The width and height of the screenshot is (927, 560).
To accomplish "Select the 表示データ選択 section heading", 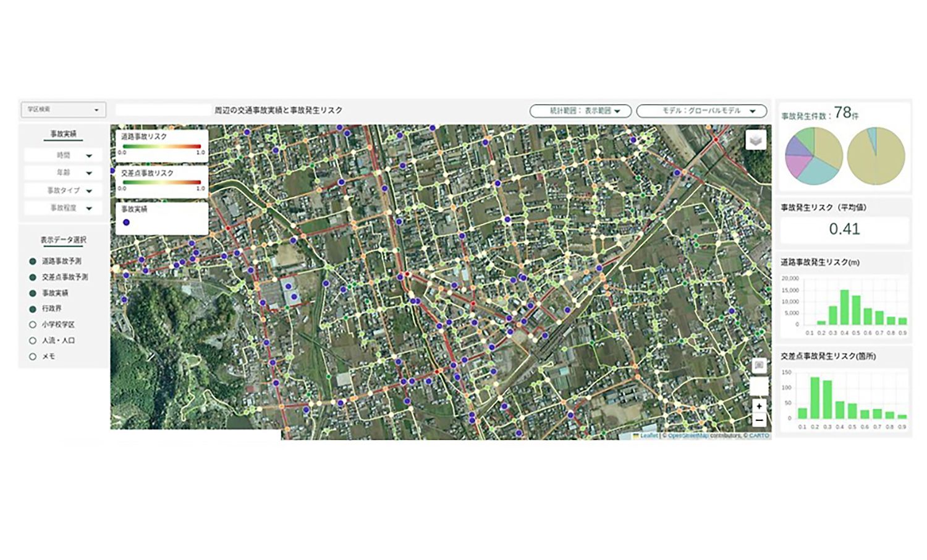I will coord(63,240).
